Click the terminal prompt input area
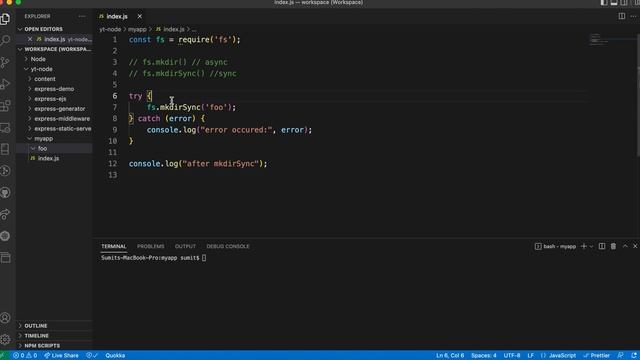Viewport: 640px width, 360px height. coord(204,258)
